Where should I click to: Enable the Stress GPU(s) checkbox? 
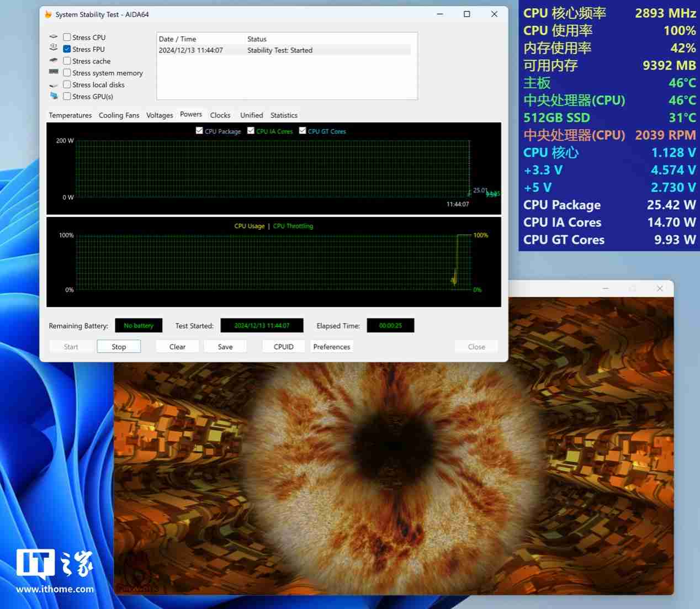(x=67, y=97)
